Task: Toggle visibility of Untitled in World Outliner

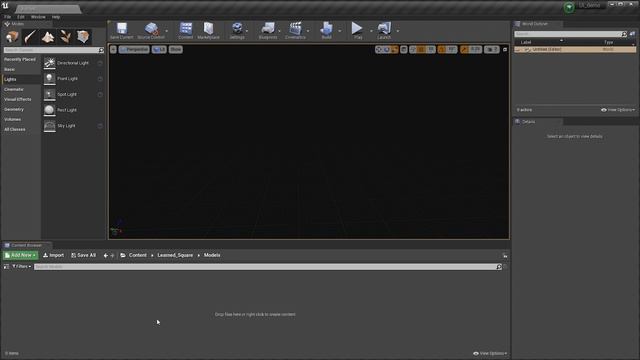Action: coord(518,49)
